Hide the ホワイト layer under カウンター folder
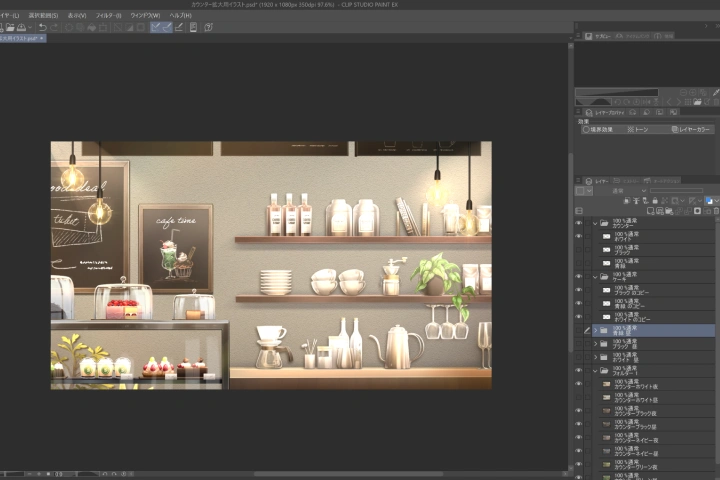This screenshot has height=480, width=720. coord(579,236)
